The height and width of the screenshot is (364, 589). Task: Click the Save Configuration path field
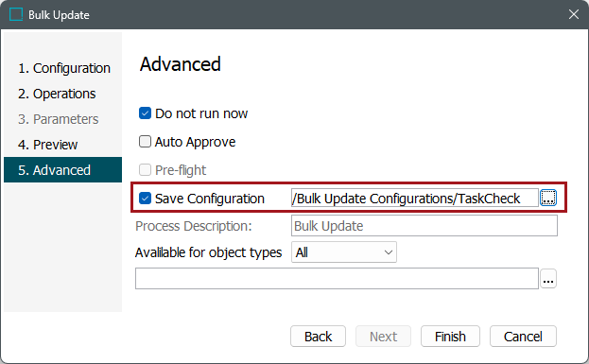tap(415, 198)
